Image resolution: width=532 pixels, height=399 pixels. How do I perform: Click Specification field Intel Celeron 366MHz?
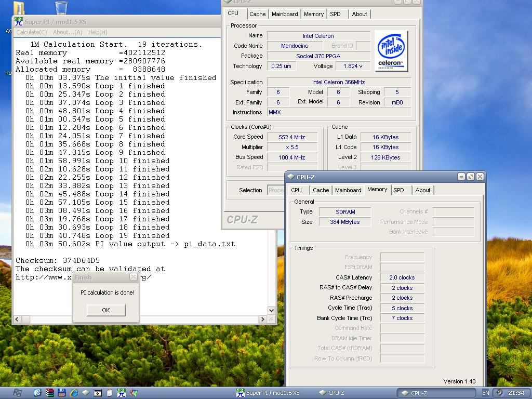coord(339,82)
